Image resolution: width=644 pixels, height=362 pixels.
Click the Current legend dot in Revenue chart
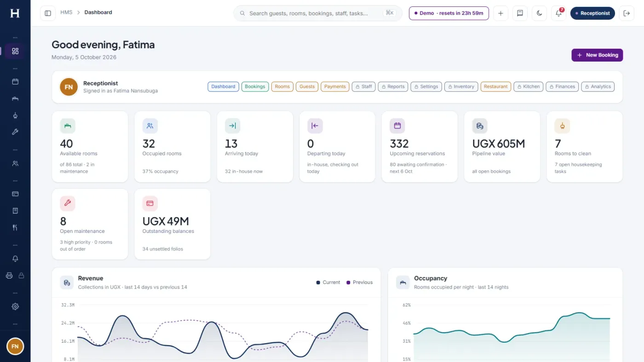tap(318, 283)
